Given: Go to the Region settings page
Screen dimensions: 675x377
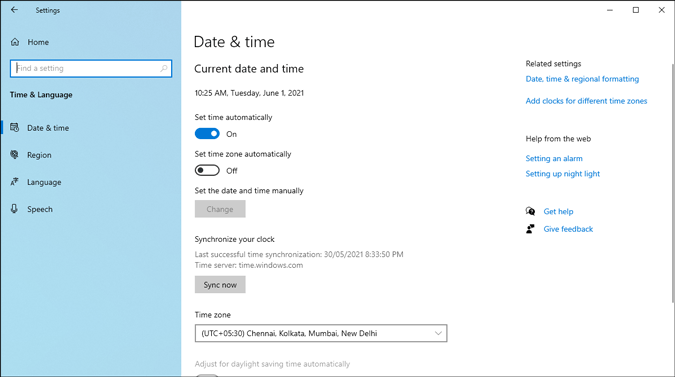Looking at the screenshot, I should (39, 155).
